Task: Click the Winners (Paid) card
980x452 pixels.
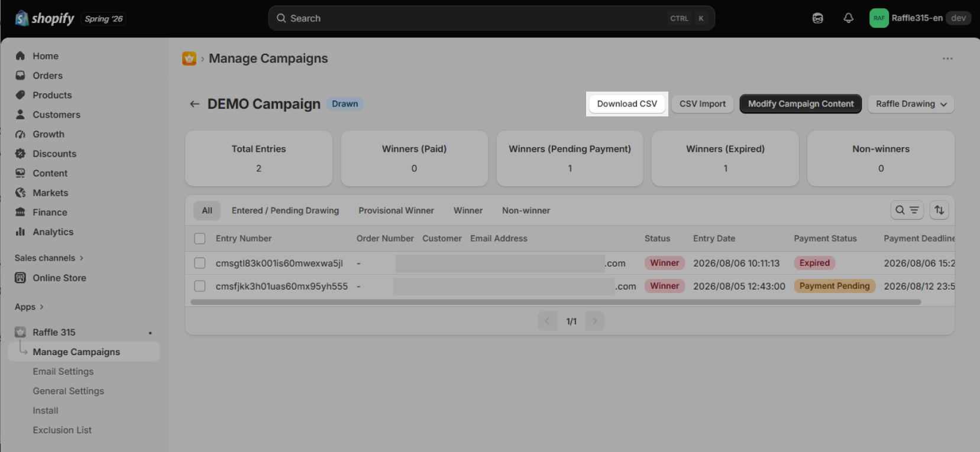Action: point(414,158)
